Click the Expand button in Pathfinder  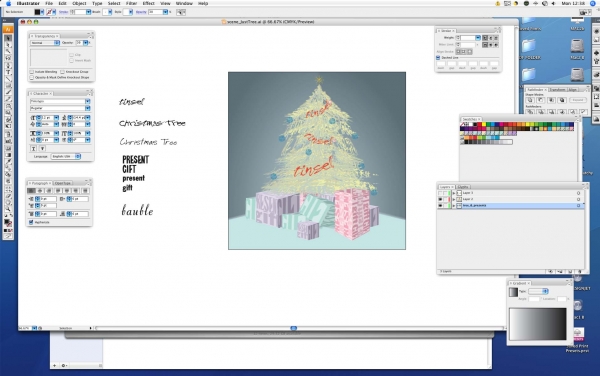(x=578, y=100)
